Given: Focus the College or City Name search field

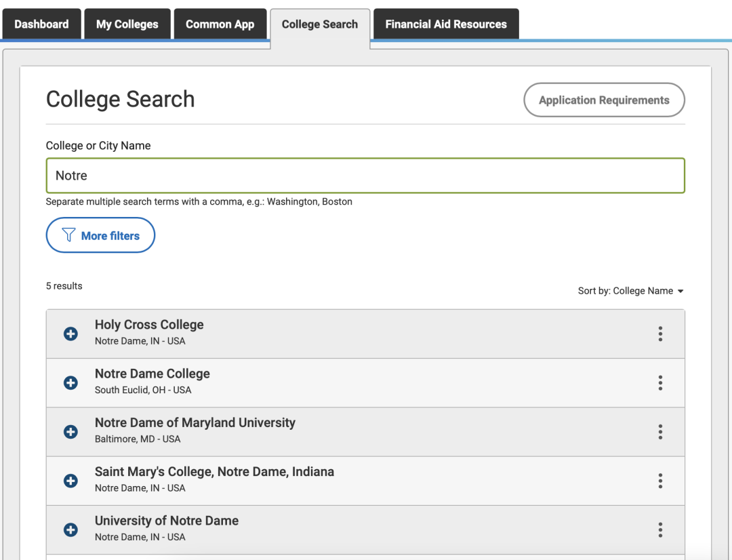Looking at the screenshot, I should click(x=365, y=176).
